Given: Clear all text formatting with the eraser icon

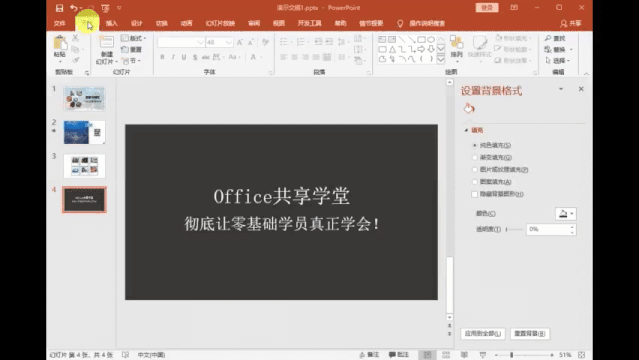Looking at the screenshot, I should 265,42.
